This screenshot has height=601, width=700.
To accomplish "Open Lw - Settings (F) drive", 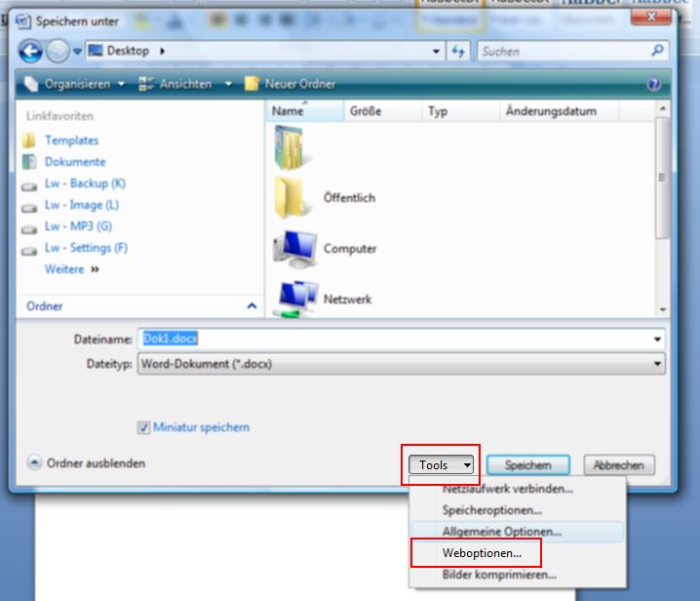I will coord(86,248).
